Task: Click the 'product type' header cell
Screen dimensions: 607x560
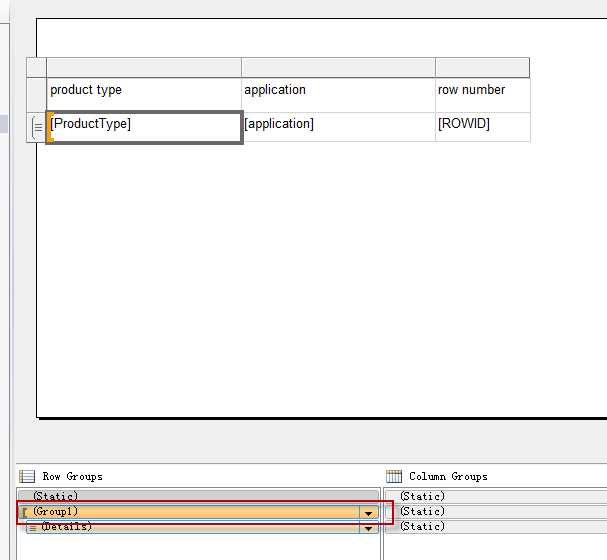Action: 144,95
